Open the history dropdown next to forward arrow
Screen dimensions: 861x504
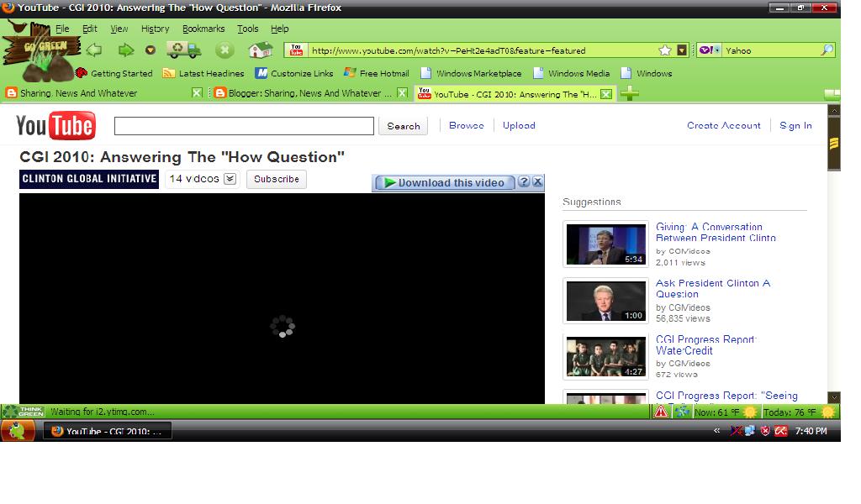150,50
